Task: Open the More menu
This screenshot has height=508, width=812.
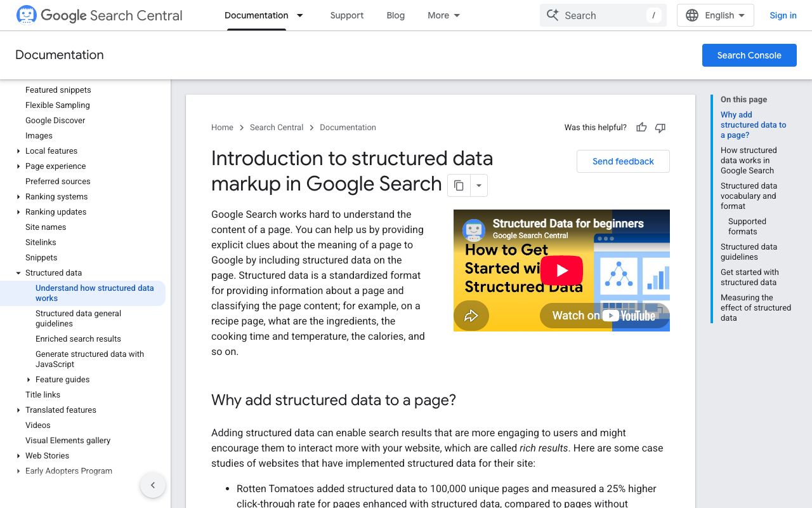Action: click(x=444, y=15)
